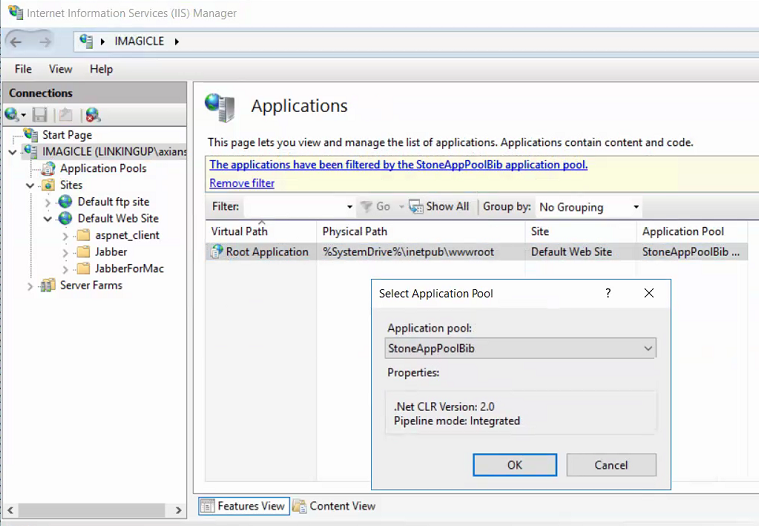Expand the Server Farms node

(33, 286)
